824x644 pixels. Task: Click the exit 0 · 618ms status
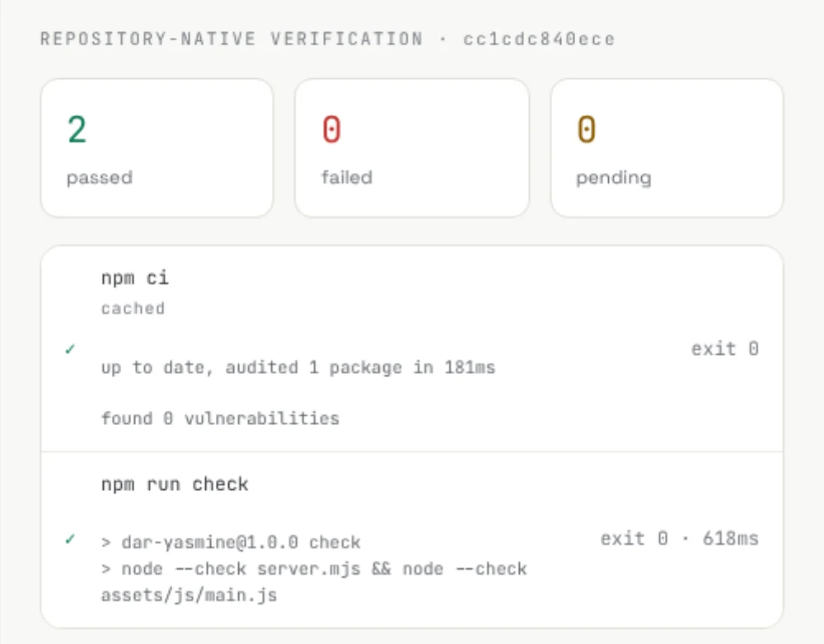[x=680, y=539]
